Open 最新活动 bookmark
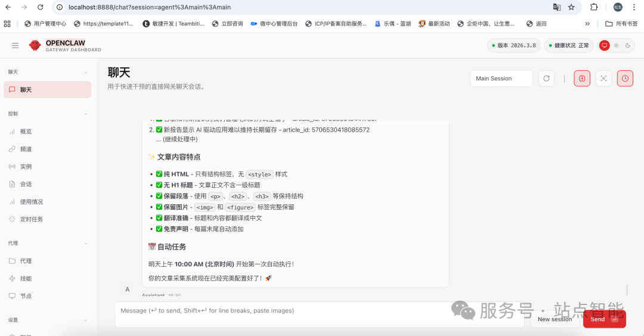The width and height of the screenshot is (644, 336). (434, 24)
